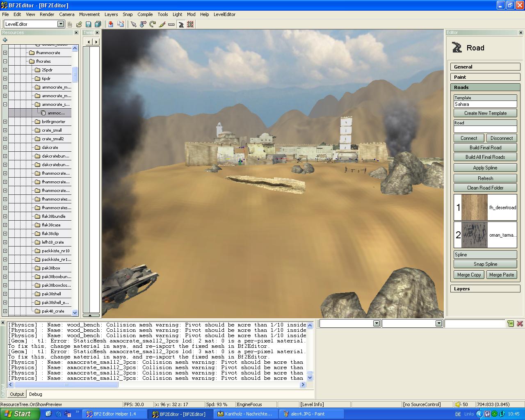Viewport: 525px width, 420px height.
Task: Select the fh_desertroad texture thumbnail
Action: pos(475,208)
